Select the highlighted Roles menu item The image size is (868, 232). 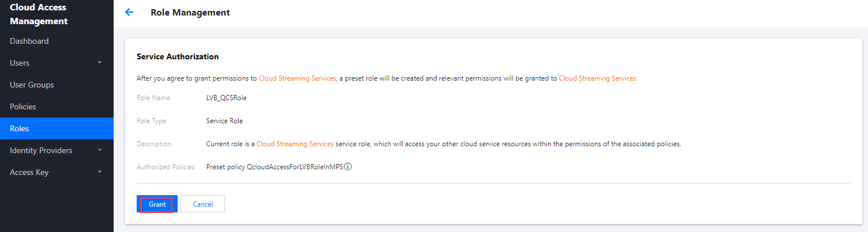(x=20, y=128)
